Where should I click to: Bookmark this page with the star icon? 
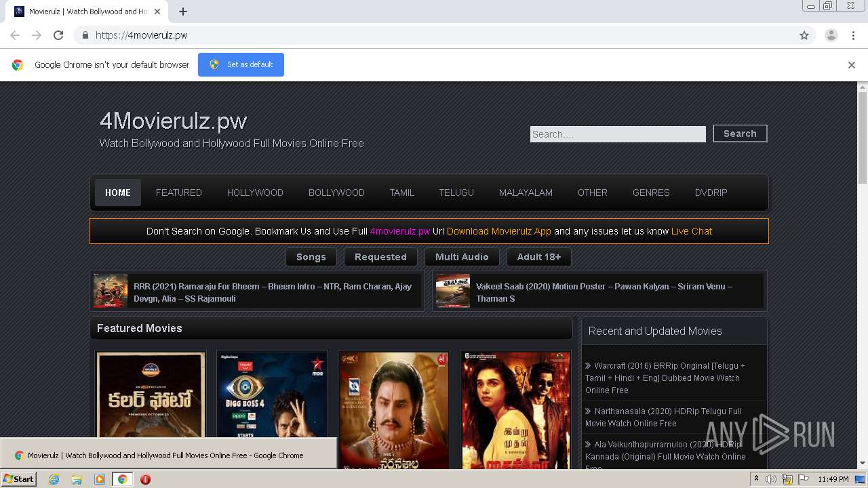pos(804,35)
